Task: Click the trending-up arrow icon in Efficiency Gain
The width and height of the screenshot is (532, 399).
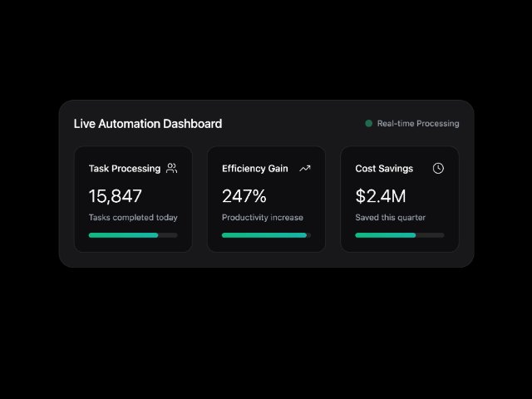Action: (305, 168)
